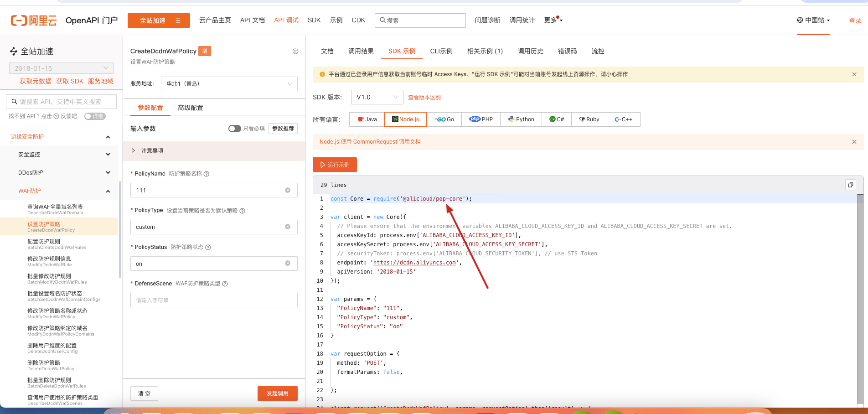Open the SDK nav item
The image size is (868, 414).
click(x=314, y=20)
